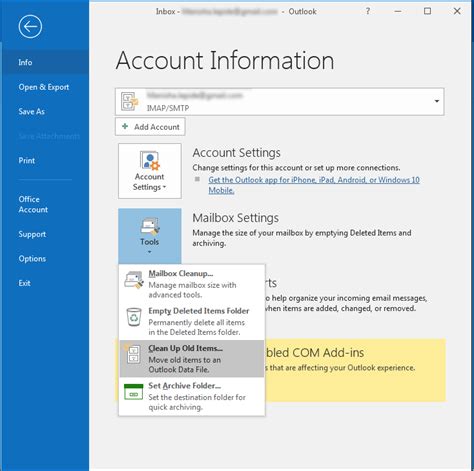Click the IMAP/SMTP account icon

(130, 101)
